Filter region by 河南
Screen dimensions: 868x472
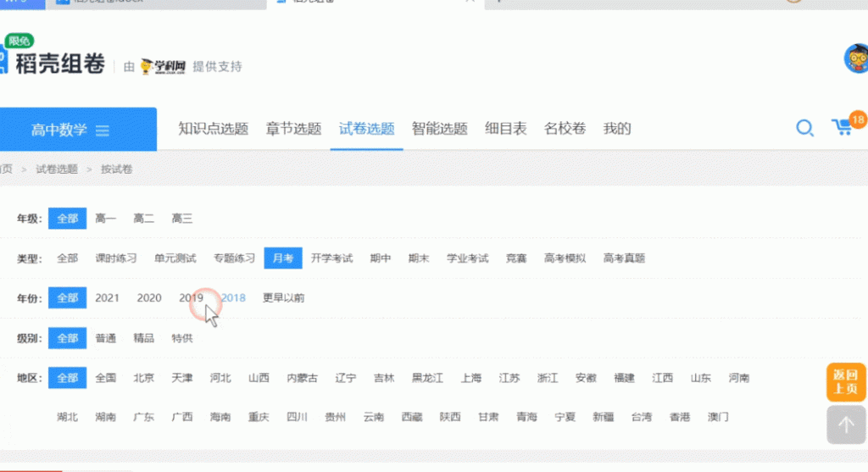(x=738, y=378)
